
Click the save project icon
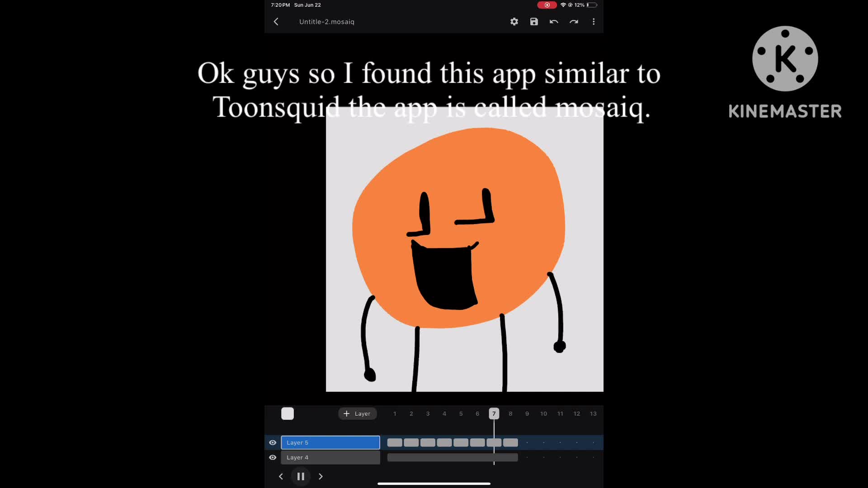(534, 22)
